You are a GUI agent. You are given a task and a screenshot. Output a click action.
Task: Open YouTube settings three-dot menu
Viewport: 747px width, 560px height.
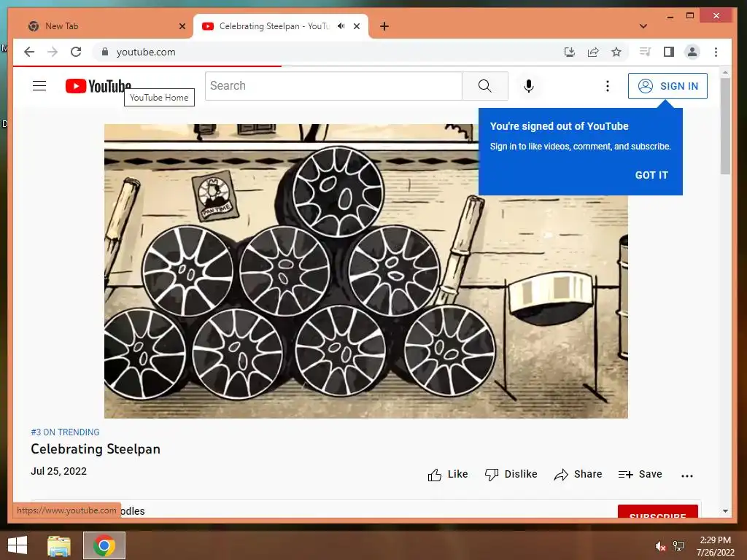(x=608, y=86)
